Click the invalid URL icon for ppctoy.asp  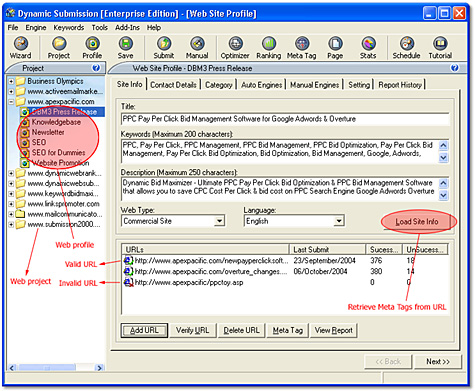click(129, 282)
